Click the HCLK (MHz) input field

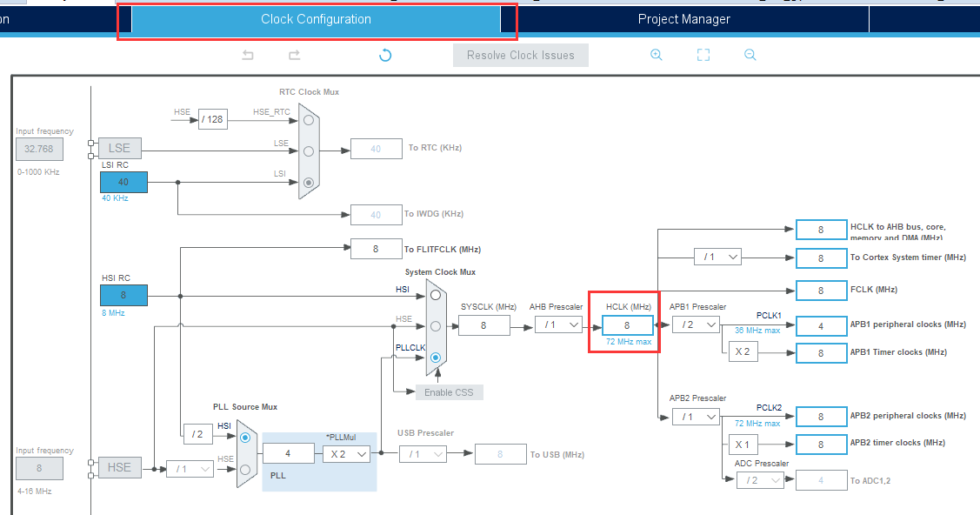pos(628,325)
